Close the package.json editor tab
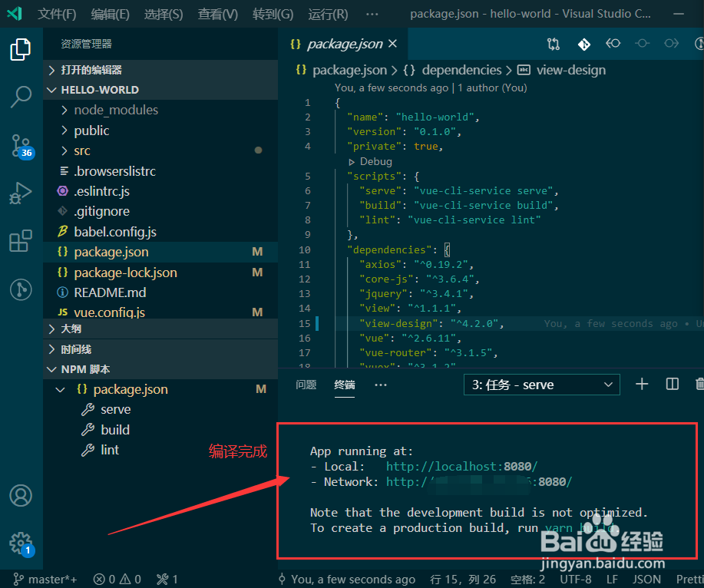This screenshot has height=588, width=704. [x=392, y=44]
